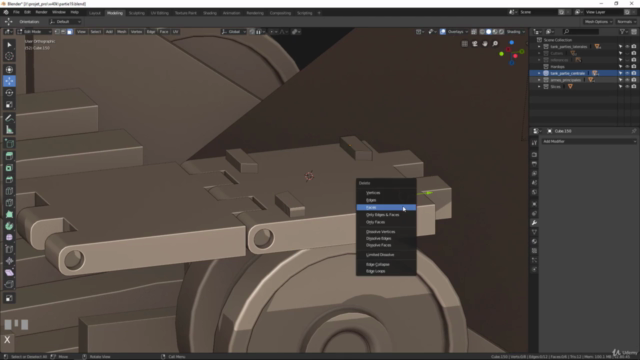The height and width of the screenshot is (360, 640).
Task: Open the Edit Mode dropdown
Action: coord(34,32)
